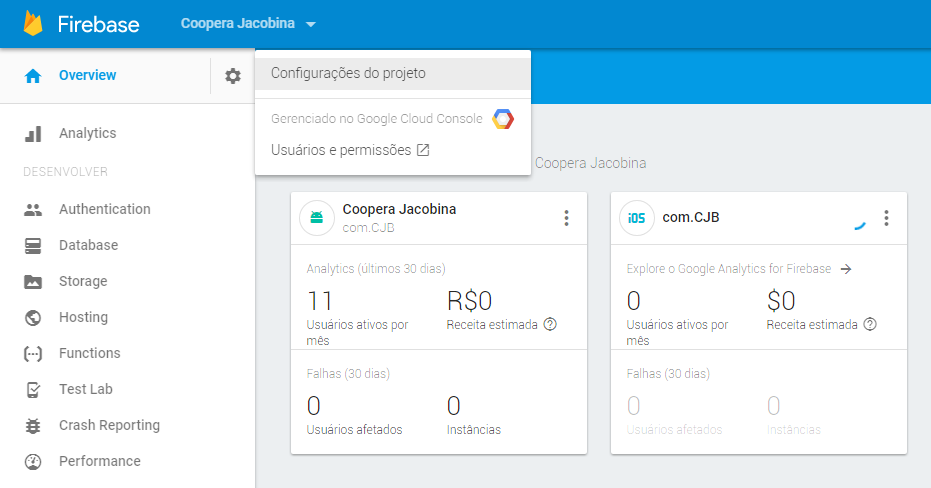The height and width of the screenshot is (488, 931).
Task: Click the Storage folder icon
Action: [33, 282]
